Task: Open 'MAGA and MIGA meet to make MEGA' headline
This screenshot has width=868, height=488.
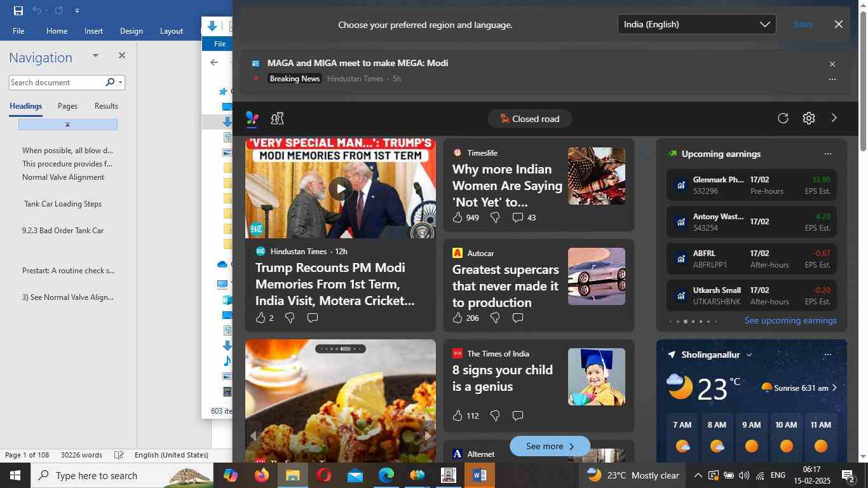Action: point(358,63)
